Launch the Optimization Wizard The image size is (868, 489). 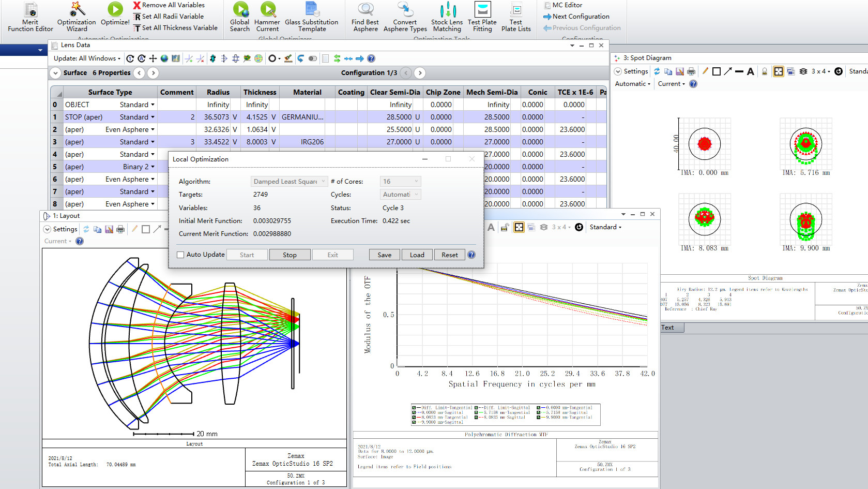coord(77,17)
